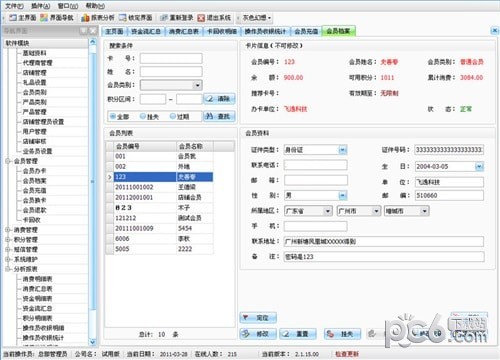This screenshot has height=360, width=500.
Task: Click the 卡号 search input field
Action: point(171,59)
